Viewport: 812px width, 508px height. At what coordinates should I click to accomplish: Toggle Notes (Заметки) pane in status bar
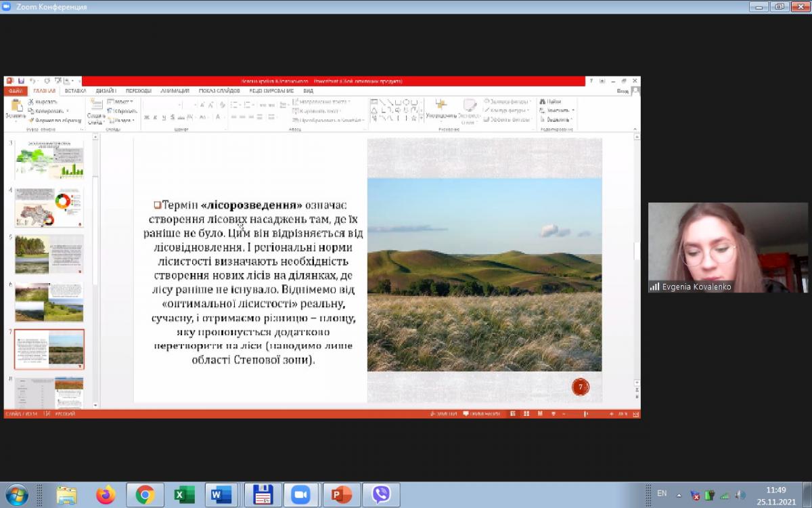443,413
